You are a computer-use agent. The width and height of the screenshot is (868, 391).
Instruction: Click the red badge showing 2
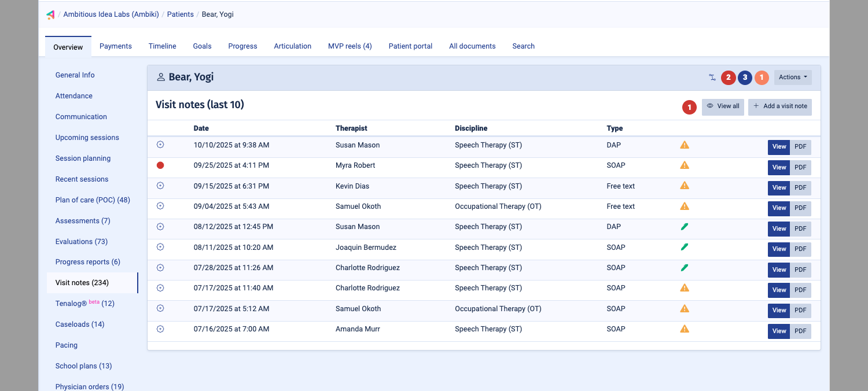[729, 78]
